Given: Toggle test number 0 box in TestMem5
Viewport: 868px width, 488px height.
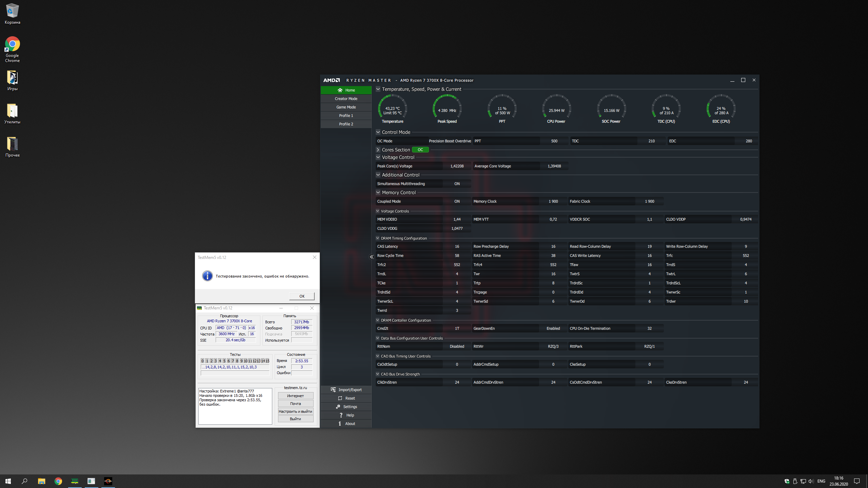Looking at the screenshot, I should click(202, 361).
